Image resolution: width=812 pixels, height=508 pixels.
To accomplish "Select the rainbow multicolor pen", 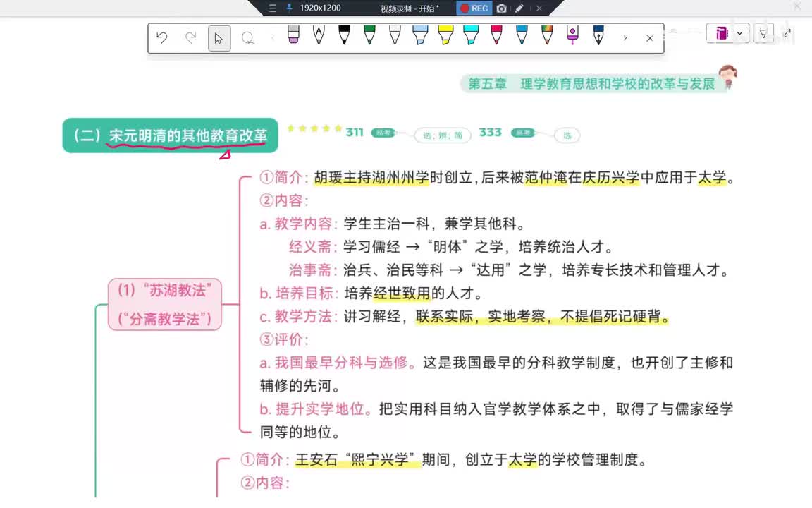I will (x=547, y=35).
